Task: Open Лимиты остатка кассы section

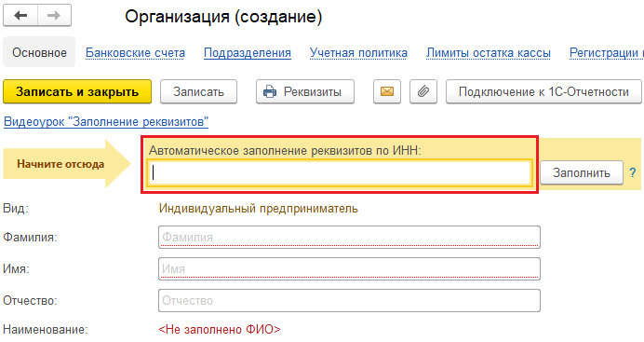Action: (489, 53)
